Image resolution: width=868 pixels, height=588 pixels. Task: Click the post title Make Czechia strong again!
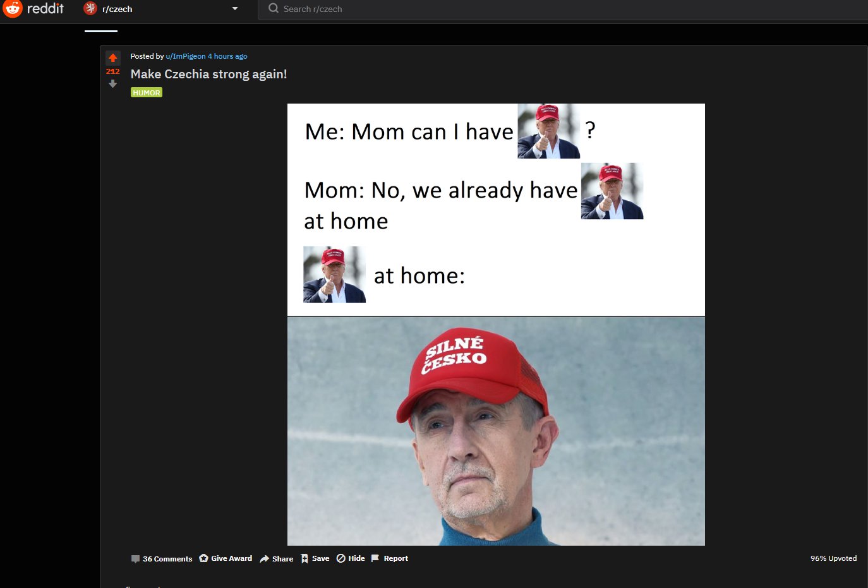tap(208, 74)
